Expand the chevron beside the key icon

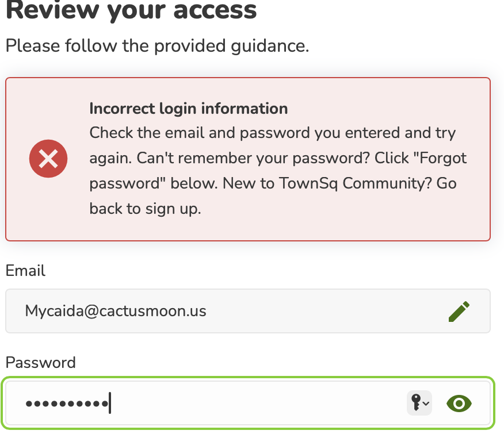(x=426, y=404)
